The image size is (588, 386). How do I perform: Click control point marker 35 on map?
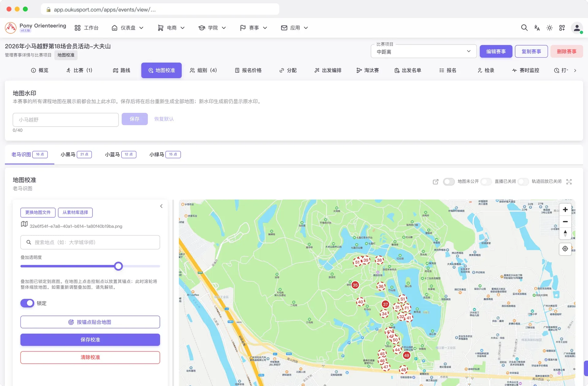coord(355,285)
